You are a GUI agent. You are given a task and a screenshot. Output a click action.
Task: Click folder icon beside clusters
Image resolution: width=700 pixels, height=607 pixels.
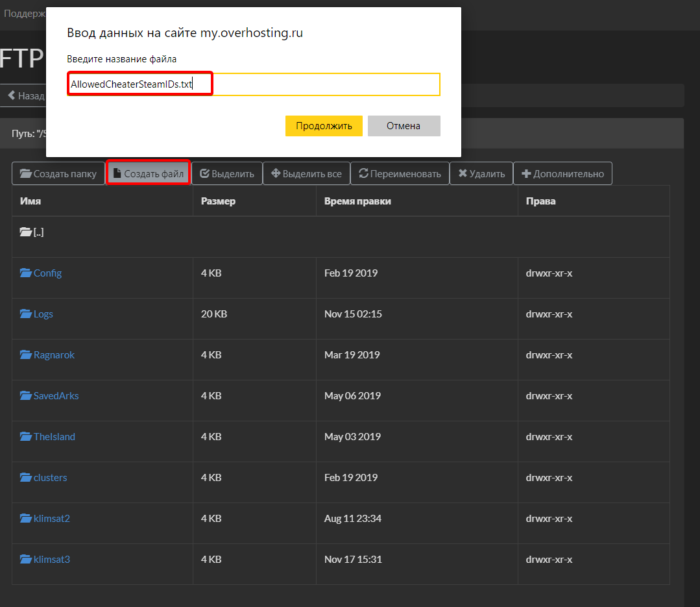(26, 477)
